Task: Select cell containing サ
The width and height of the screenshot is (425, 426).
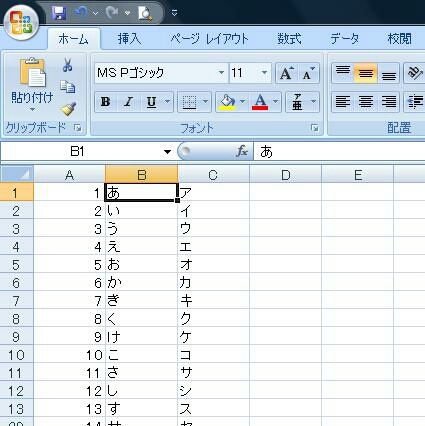Action: [x=214, y=373]
